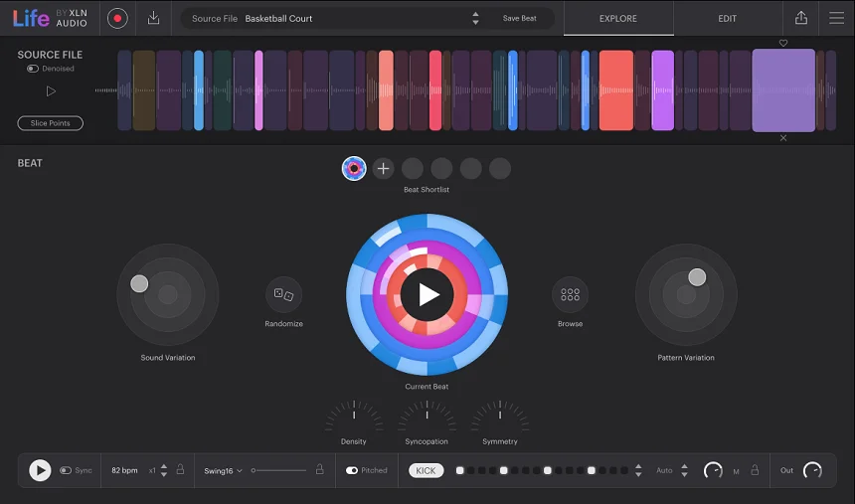This screenshot has height=504, width=855.
Task: Play the source file preview
Action: coord(51,91)
